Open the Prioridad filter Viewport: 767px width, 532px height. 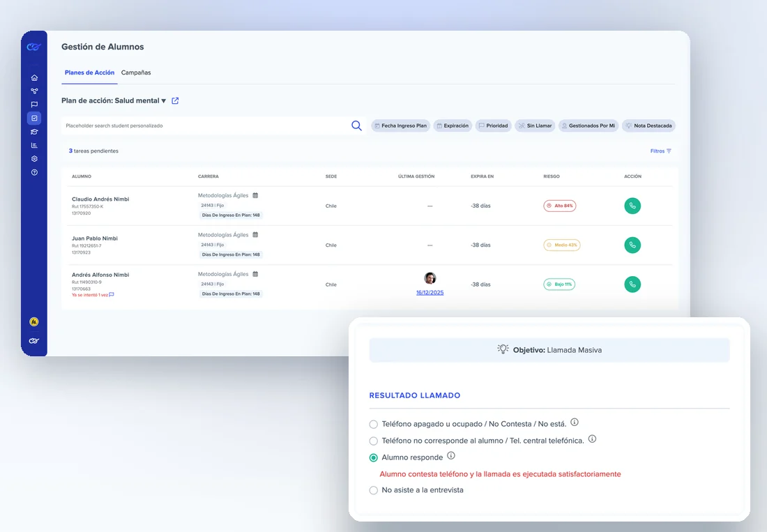click(494, 126)
